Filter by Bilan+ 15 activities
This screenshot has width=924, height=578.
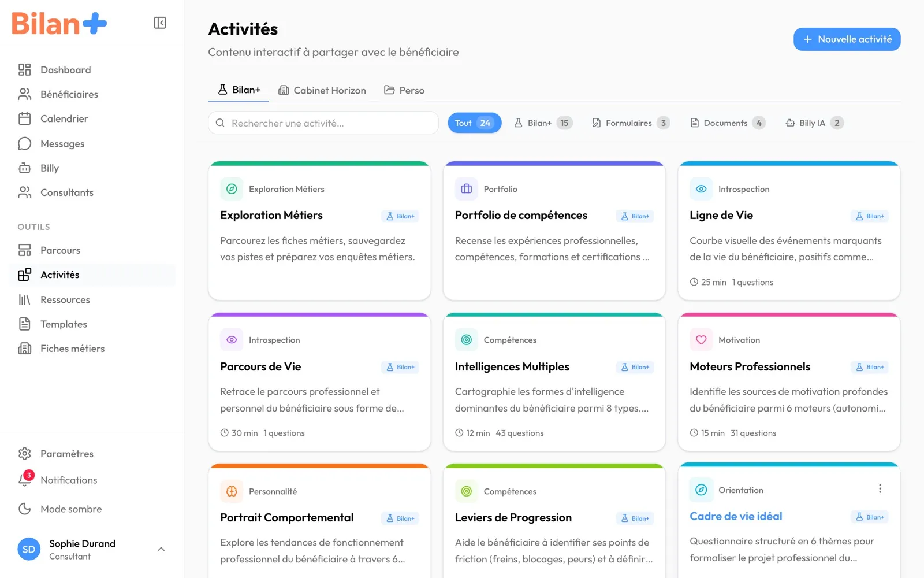543,123
